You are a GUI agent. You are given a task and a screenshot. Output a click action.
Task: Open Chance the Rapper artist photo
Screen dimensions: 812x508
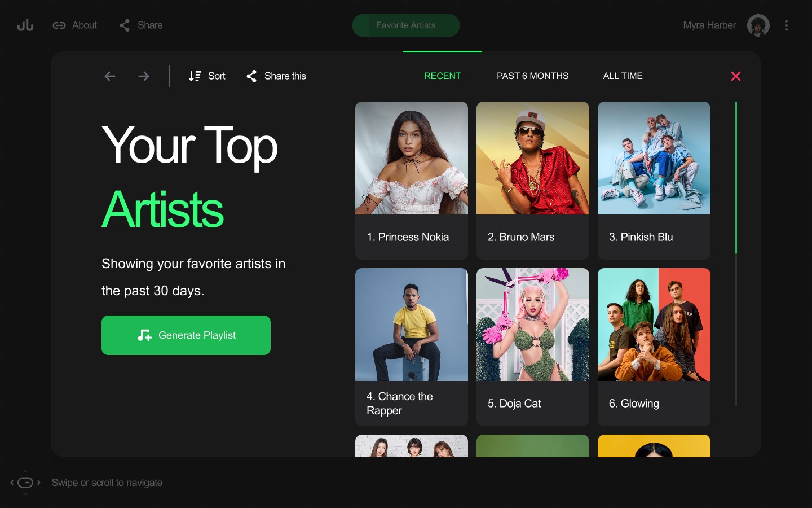(412, 325)
